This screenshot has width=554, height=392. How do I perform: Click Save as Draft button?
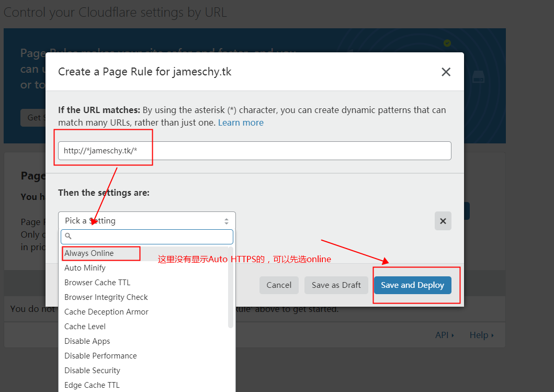point(336,285)
